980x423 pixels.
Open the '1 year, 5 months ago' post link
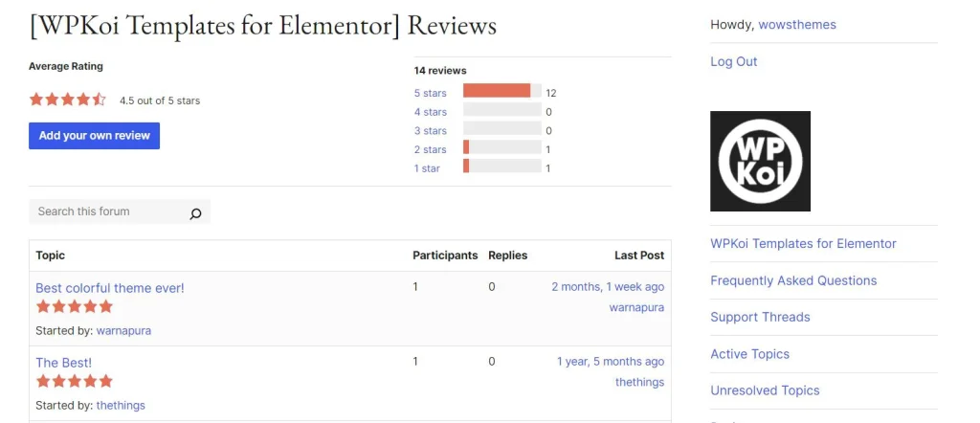point(611,361)
